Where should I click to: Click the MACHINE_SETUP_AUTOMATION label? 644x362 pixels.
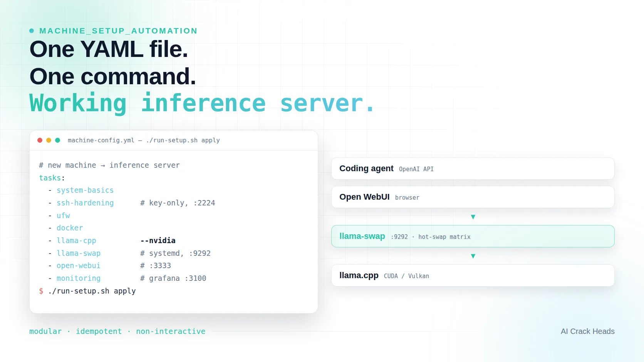(118, 31)
